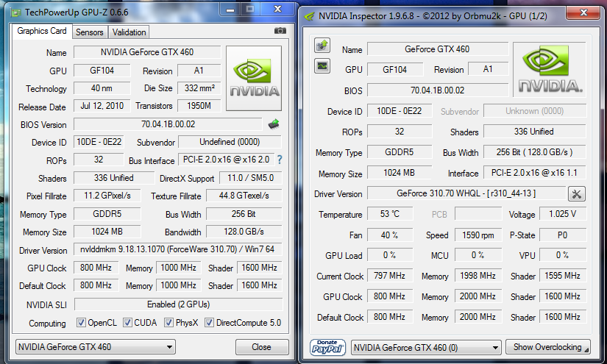Screen dimensions: 607x364
Task: Open the NVIDIA Inspector GPU selection dropdown
Action: [x=426, y=347]
